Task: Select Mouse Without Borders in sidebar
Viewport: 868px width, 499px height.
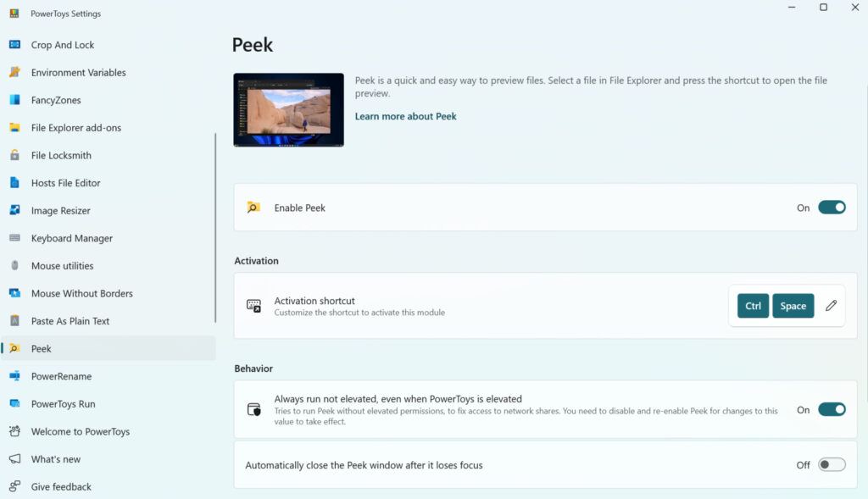Action: coord(81,293)
